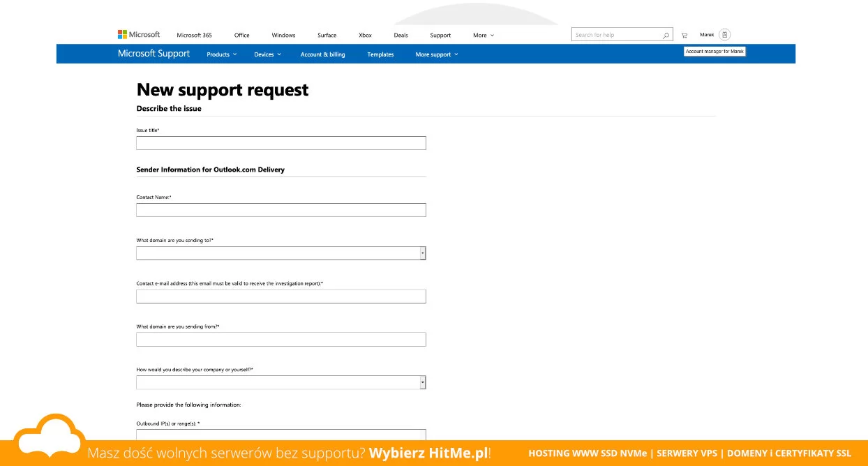The width and height of the screenshot is (868, 466).
Task: Click 'SERWERY VPS' banner text
Action: pos(687,453)
